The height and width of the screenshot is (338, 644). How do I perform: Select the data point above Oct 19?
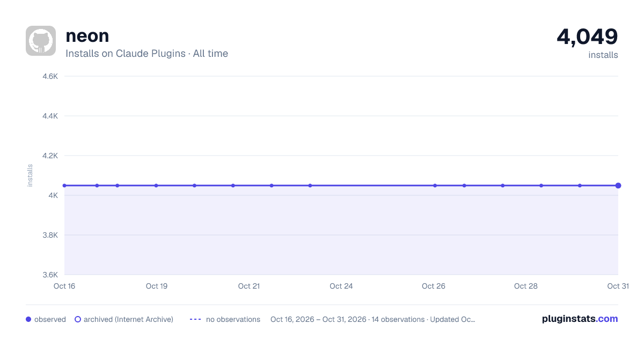pos(156,186)
